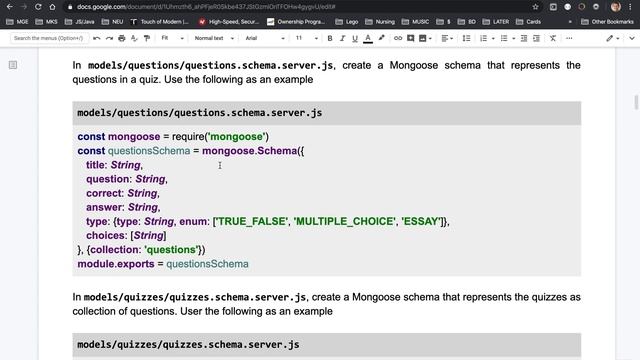Open the highlight color tool
The height and width of the screenshot is (360, 640).
381,38
